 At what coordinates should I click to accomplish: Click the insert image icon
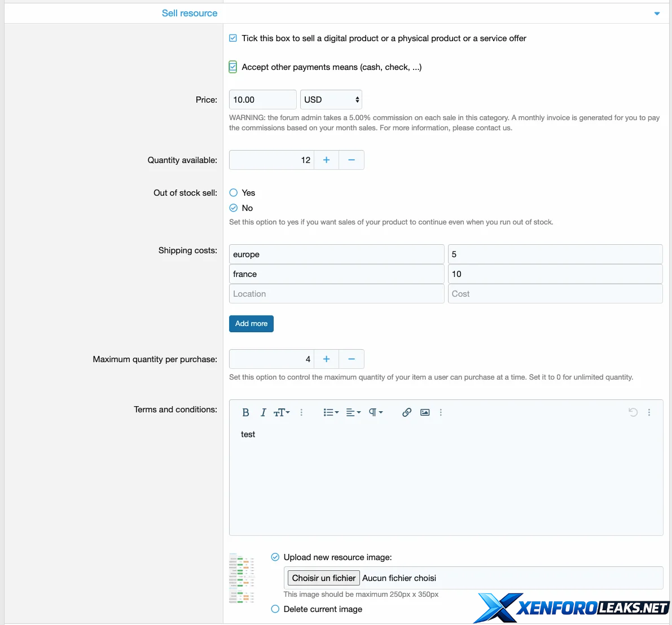pyautogui.click(x=425, y=412)
